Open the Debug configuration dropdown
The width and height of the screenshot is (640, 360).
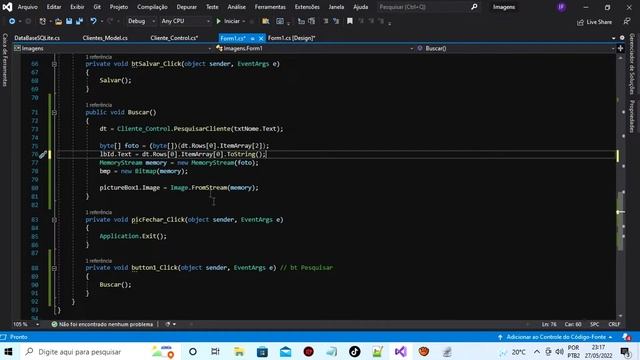click(x=141, y=21)
